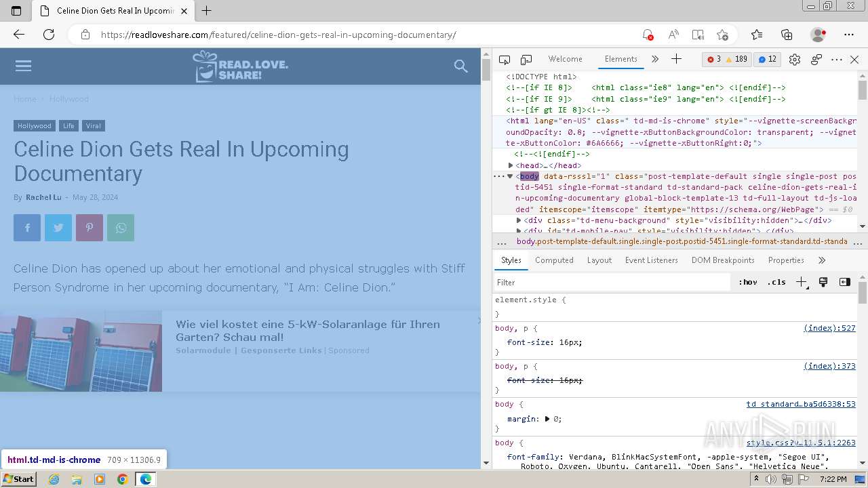Open the (index):527 source link
This screenshot has width=868, height=488.
tap(829, 328)
